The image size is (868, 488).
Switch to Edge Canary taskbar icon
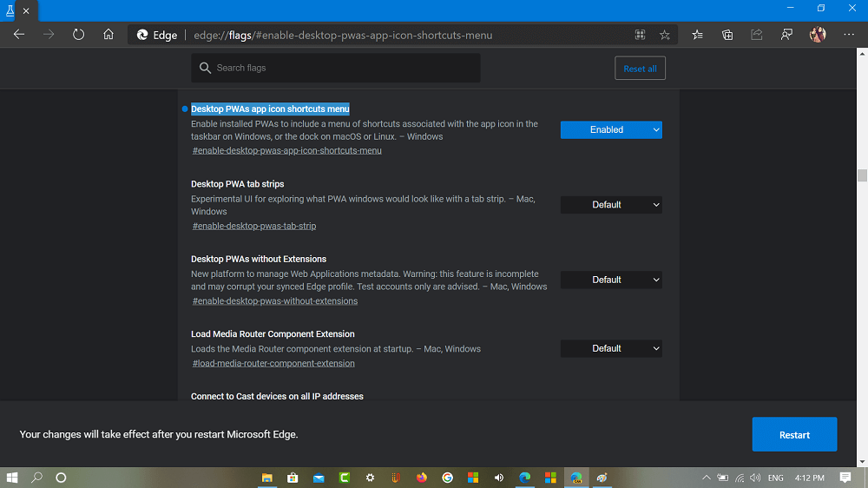click(576, 478)
